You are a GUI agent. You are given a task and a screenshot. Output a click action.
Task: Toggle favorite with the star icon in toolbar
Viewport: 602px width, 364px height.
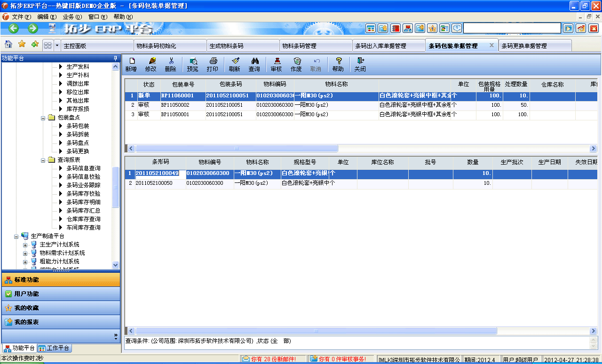click(21, 45)
